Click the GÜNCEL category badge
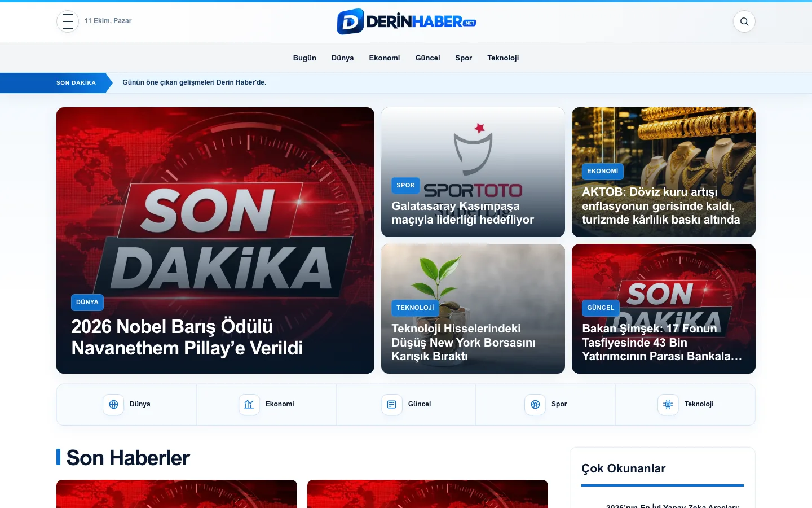 601,308
